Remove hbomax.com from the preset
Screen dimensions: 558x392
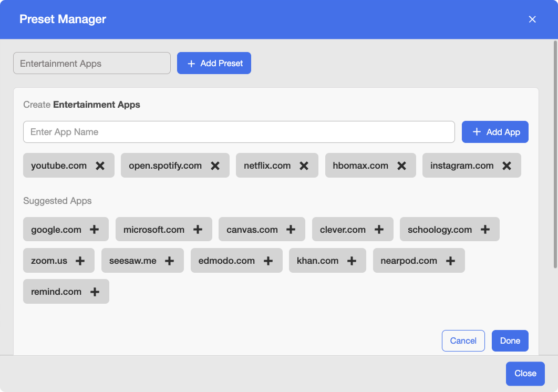coord(401,166)
